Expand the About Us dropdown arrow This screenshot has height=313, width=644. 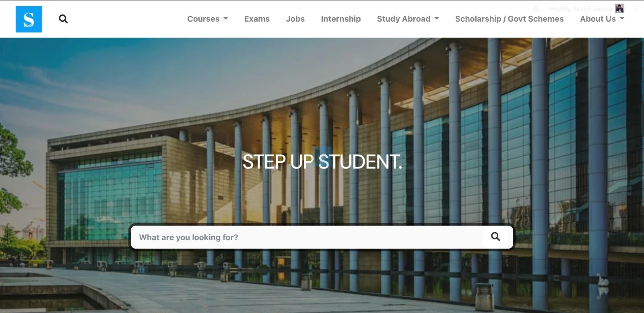pyautogui.click(x=622, y=19)
